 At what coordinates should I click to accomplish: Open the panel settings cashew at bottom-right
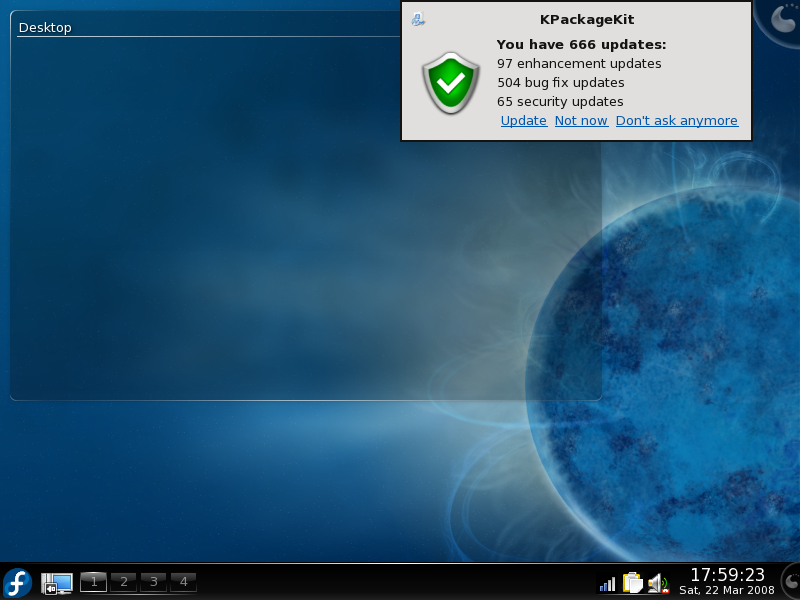[x=790, y=582]
